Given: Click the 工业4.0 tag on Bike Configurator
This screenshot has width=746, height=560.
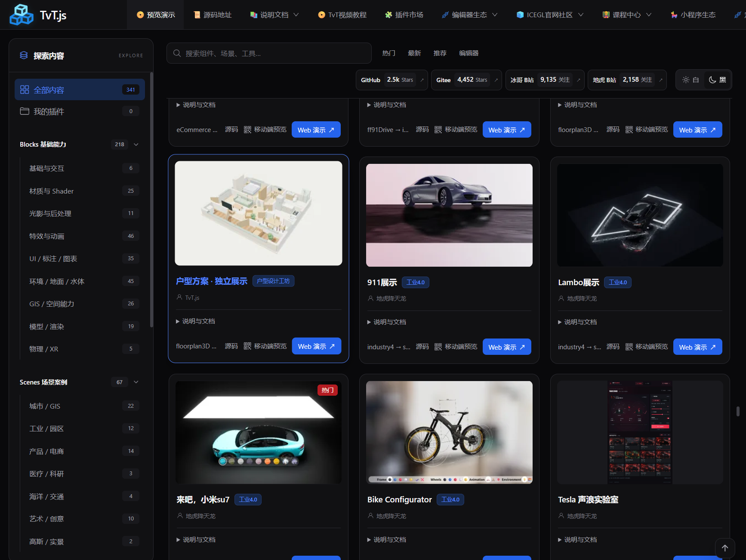Looking at the screenshot, I should [x=450, y=499].
